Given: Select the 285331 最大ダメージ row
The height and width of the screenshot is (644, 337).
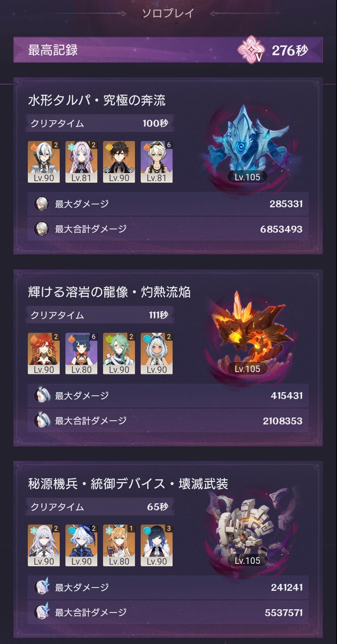Looking at the screenshot, I should click(168, 204).
